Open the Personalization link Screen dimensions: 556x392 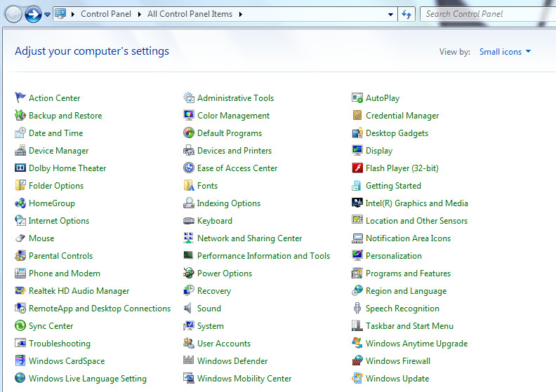(x=394, y=256)
